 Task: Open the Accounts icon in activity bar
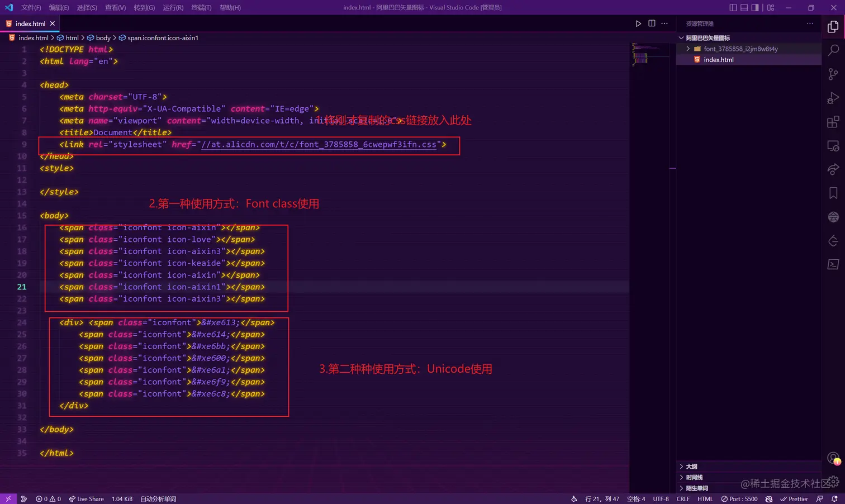pyautogui.click(x=833, y=458)
